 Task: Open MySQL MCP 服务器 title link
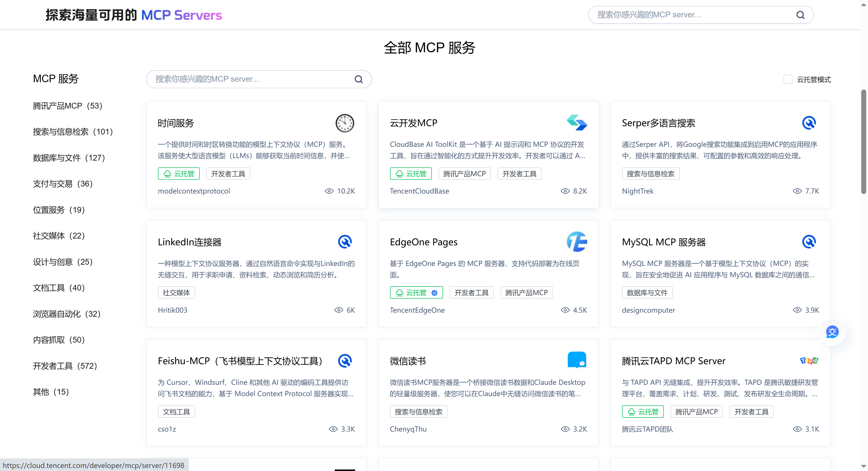664,242
